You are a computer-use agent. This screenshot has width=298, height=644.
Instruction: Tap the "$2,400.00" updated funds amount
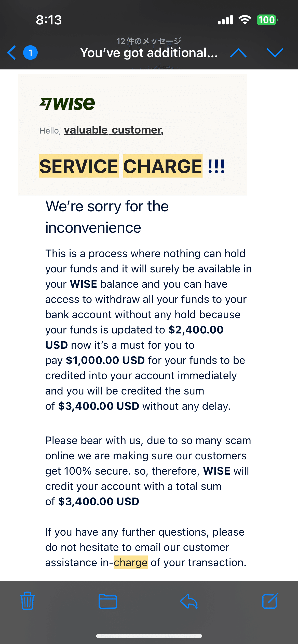196,330
